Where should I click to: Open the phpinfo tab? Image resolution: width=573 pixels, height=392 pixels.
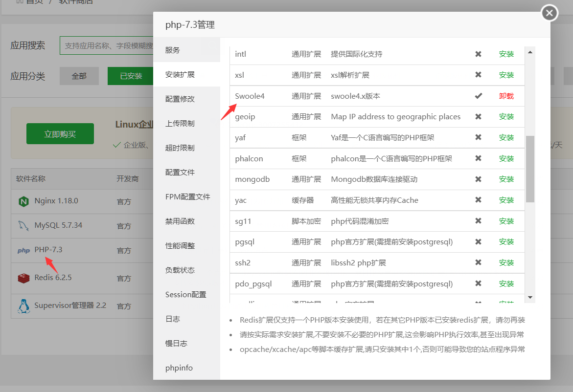coord(187,368)
